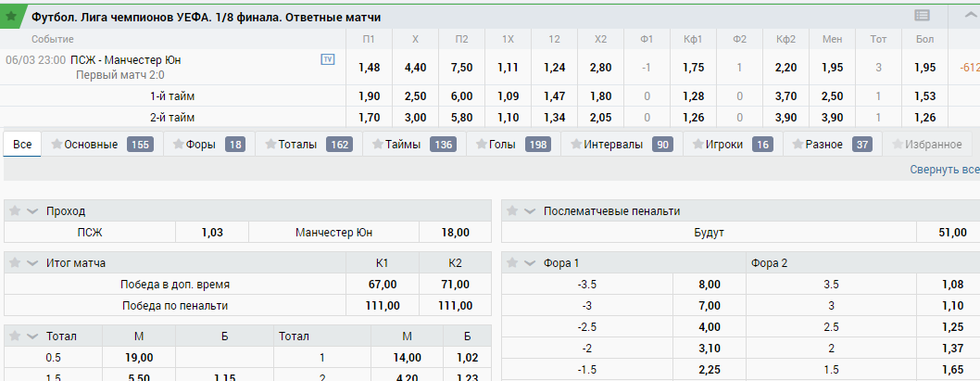Collapse the Итог матча market chevron
This screenshot has height=381, width=980.
(33, 264)
